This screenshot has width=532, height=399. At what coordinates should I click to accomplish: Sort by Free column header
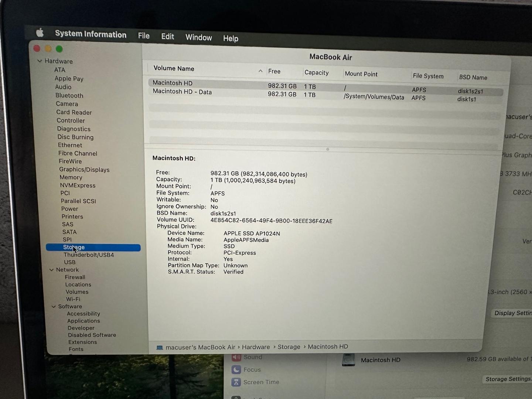tap(274, 71)
